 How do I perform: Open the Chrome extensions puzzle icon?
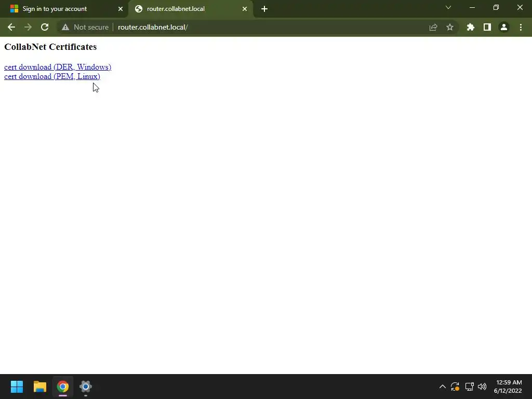[471, 27]
